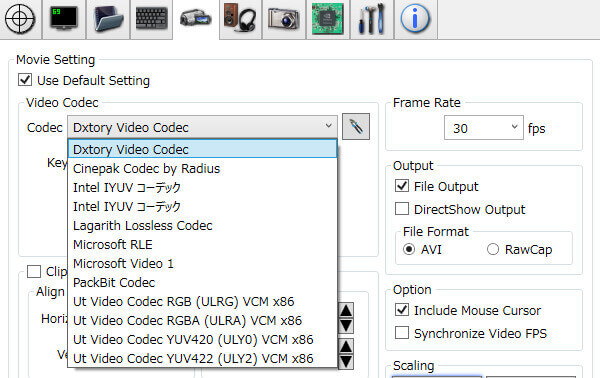The image size is (600, 378).
Task: Open the blue Information tab icon
Action: tap(416, 19)
